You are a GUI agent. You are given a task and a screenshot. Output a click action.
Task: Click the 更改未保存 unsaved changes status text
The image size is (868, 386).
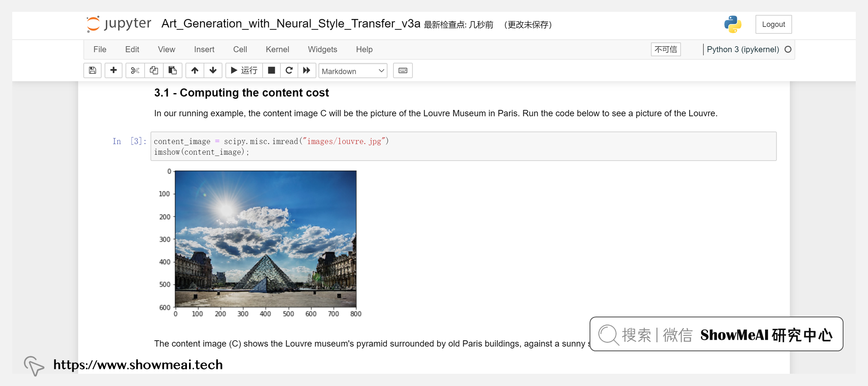point(528,25)
